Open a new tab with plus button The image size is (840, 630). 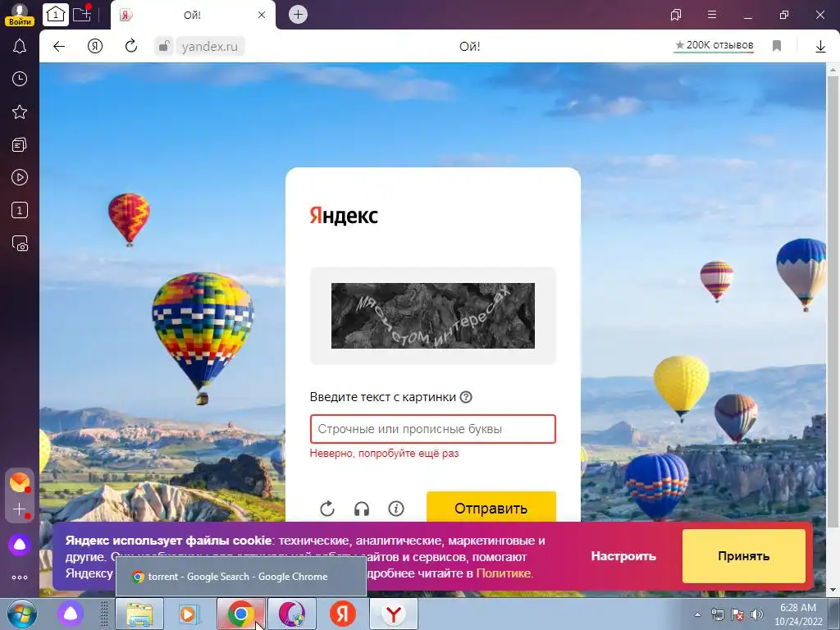[299, 15]
